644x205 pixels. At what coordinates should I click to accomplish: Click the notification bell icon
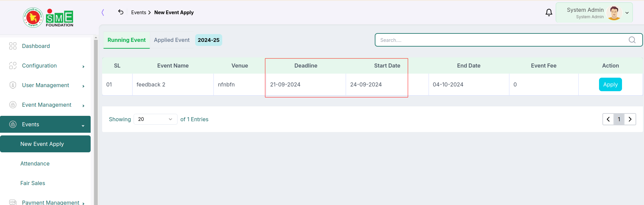pos(549,12)
